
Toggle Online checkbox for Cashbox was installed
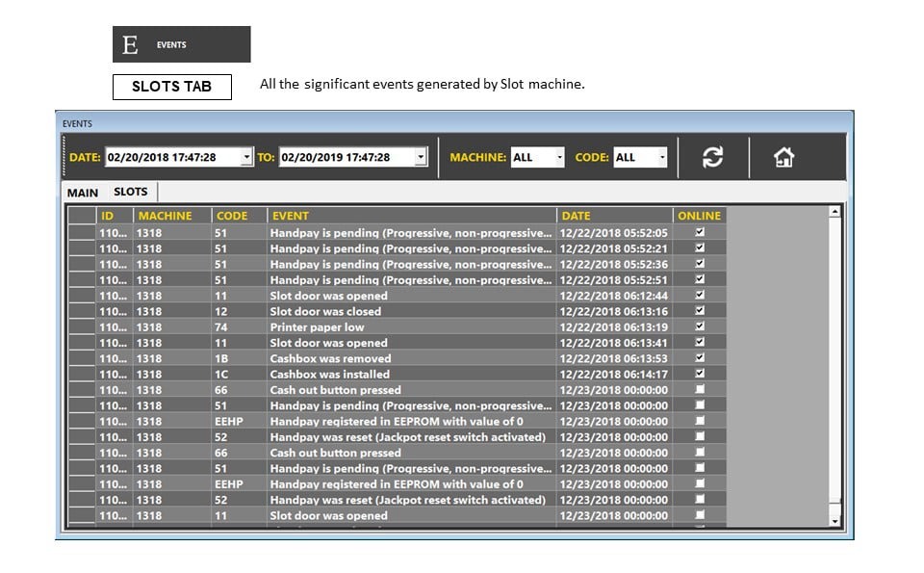click(x=700, y=374)
